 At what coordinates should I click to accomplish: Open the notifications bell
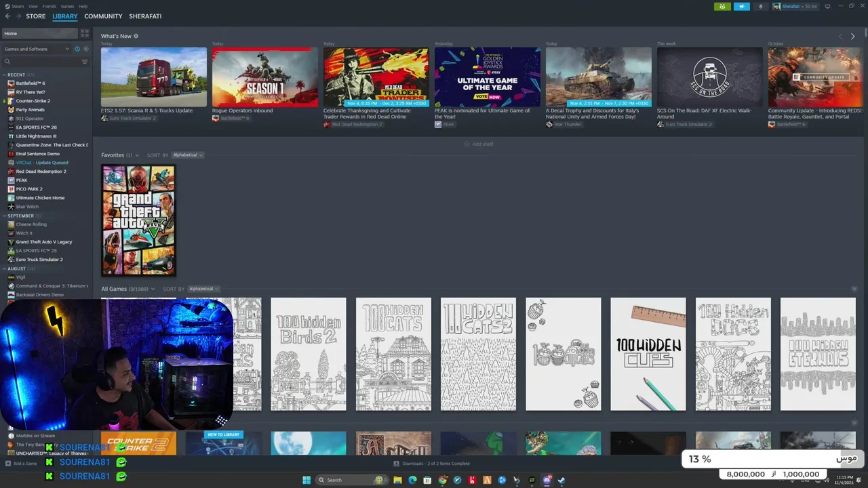click(x=760, y=6)
